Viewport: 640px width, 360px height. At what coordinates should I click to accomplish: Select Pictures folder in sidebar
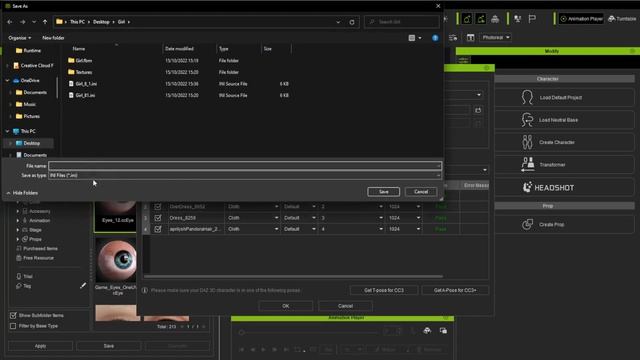coord(28,116)
